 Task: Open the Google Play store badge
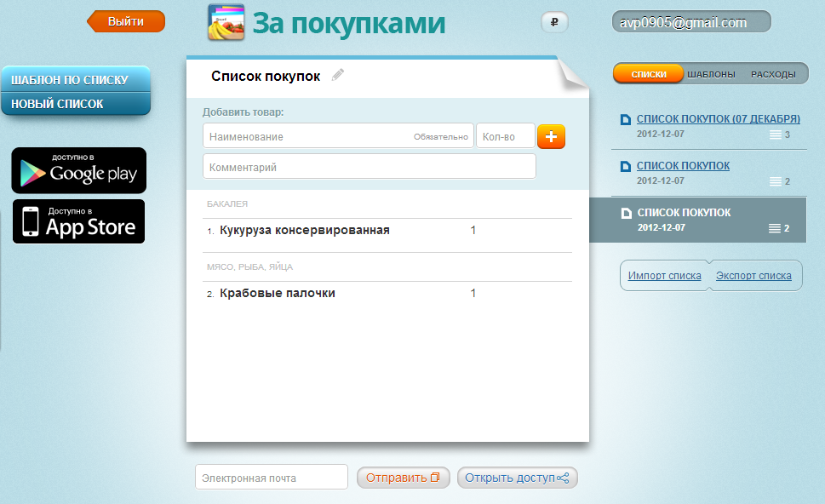pos(78,170)
